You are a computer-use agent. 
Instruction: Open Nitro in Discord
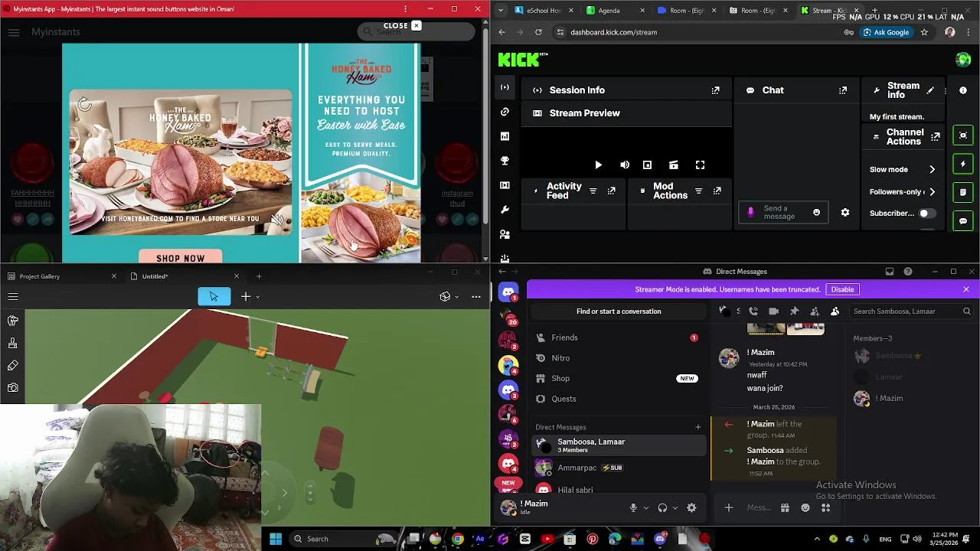click(x=618, y=358)
